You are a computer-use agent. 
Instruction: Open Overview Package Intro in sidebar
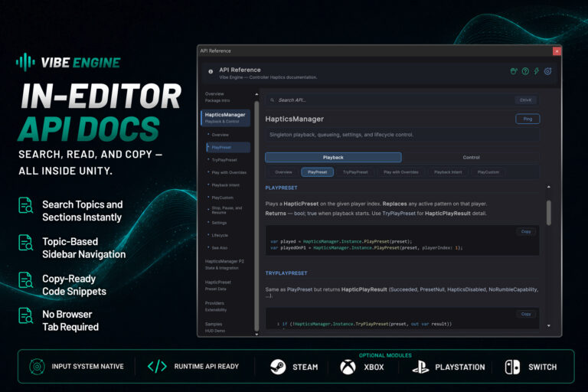[x=225, y=97]
